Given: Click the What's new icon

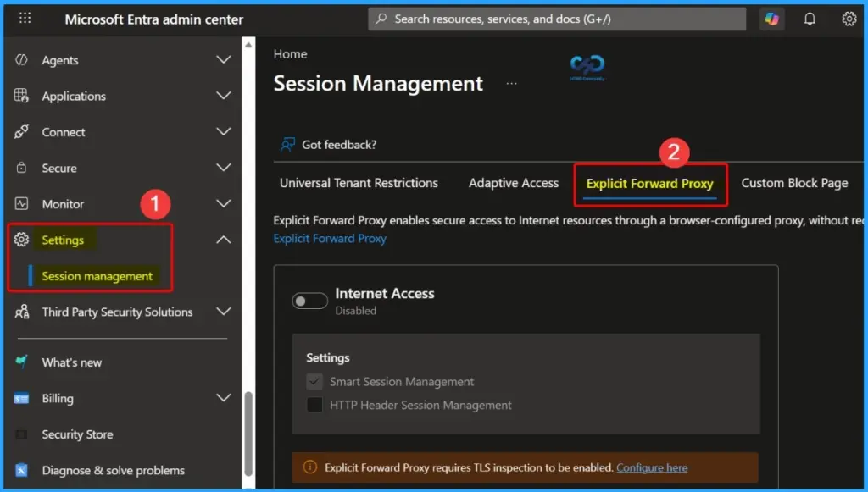Looking at the screenshot, I should tap(21, 362).
